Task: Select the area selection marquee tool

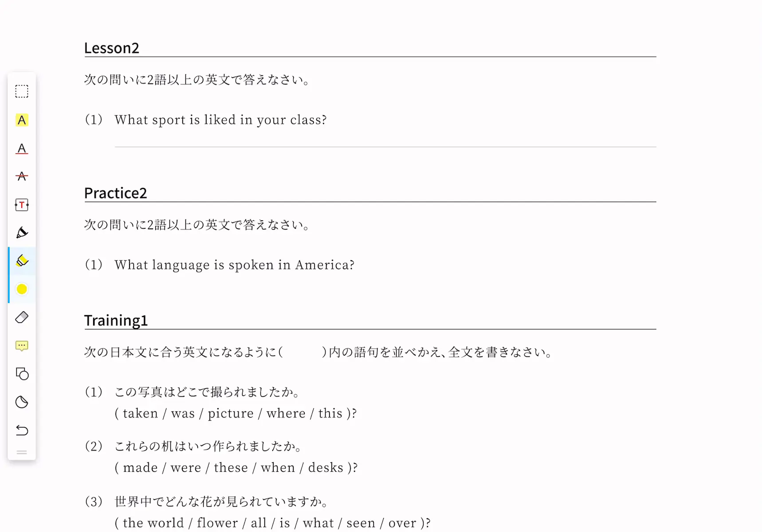Action: click(22, 91)
